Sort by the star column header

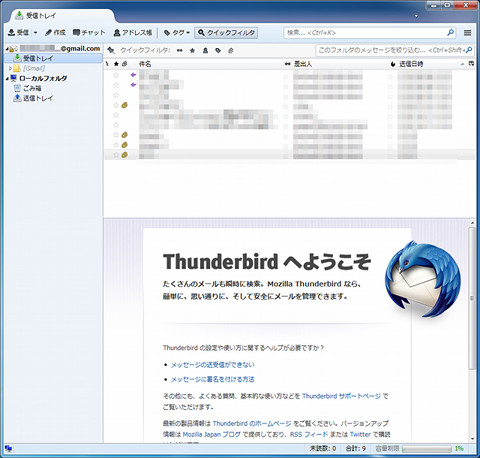116,64
